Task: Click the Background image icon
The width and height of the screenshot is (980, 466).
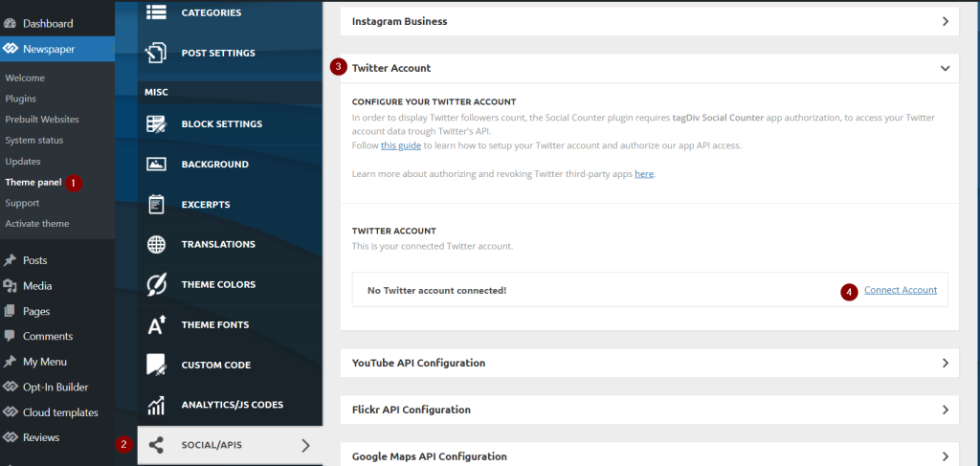Action: coord(156,165)
